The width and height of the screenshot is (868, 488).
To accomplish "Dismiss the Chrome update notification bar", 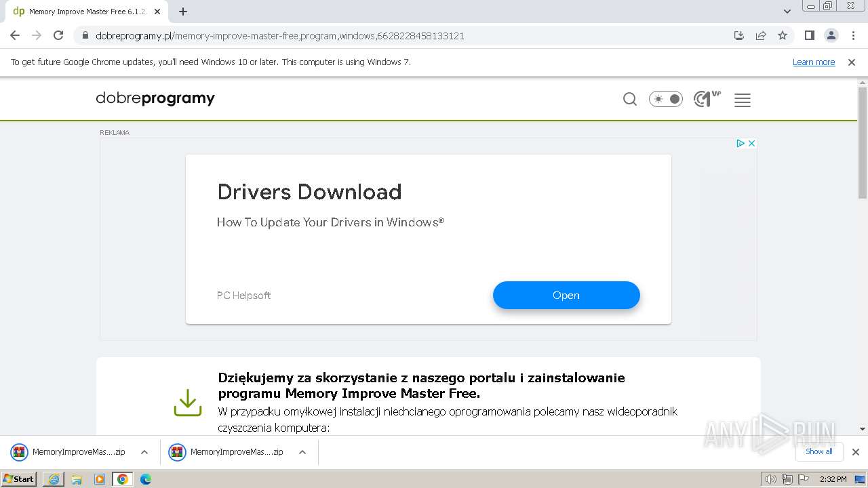I will [x=852, y=62].
